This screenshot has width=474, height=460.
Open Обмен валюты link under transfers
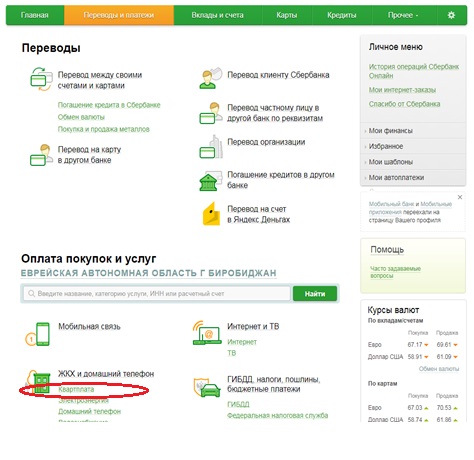81,117
